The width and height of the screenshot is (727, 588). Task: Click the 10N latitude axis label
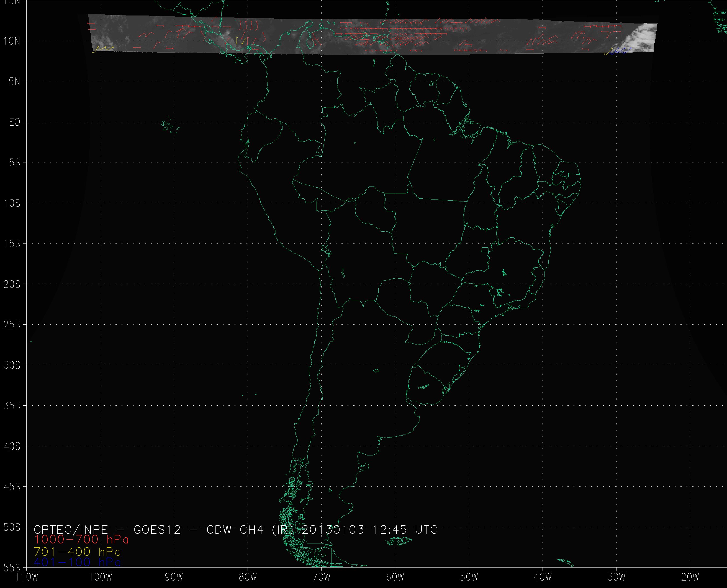tap(12, 41)
